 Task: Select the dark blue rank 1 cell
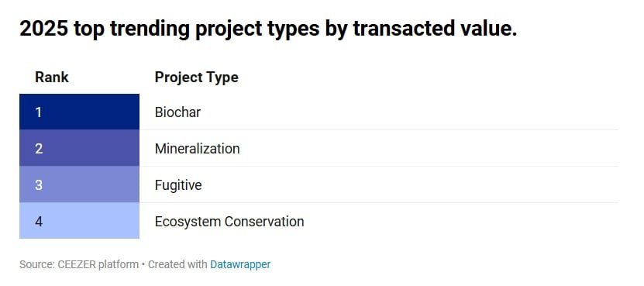point(79,112)
